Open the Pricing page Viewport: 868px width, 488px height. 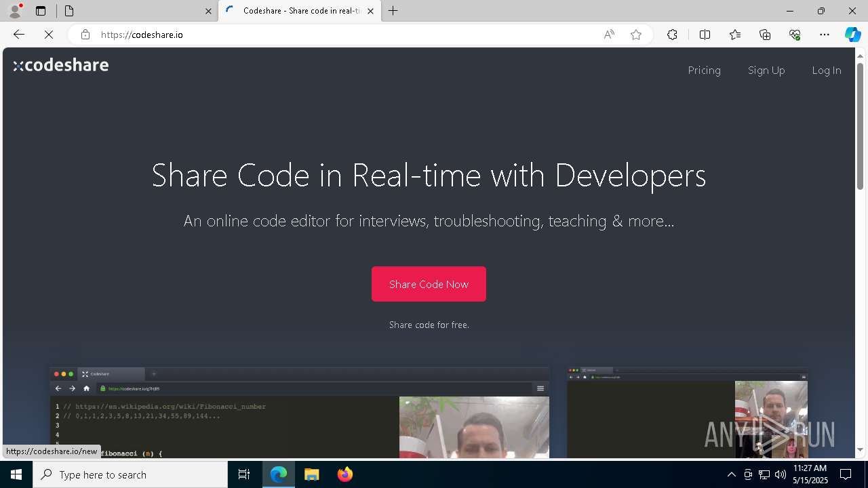[704, 70]
